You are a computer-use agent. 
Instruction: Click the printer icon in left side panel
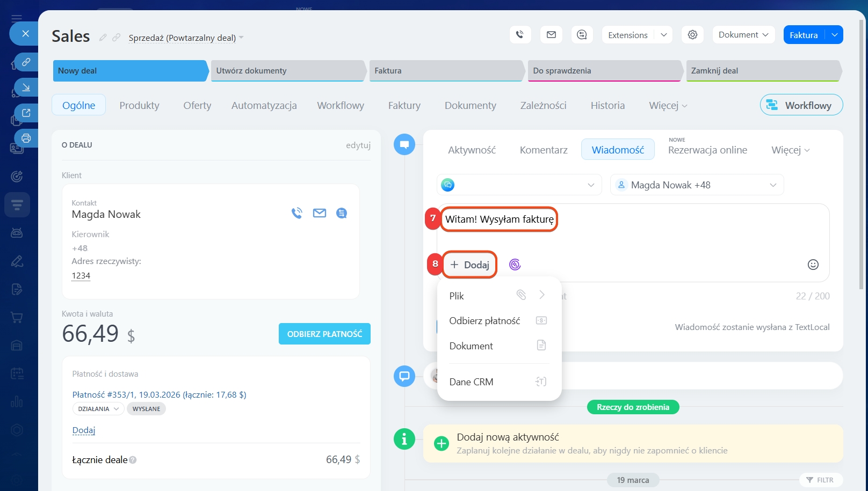[26, 138]
